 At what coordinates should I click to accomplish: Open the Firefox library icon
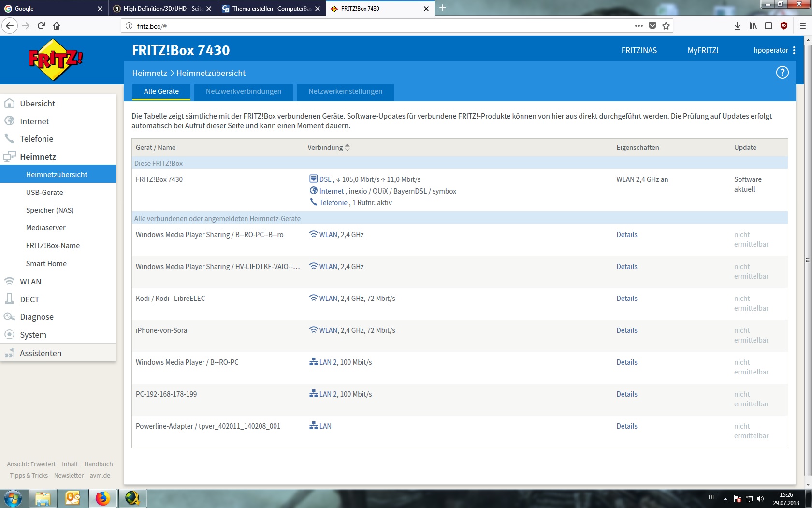(x=753, y=26)
